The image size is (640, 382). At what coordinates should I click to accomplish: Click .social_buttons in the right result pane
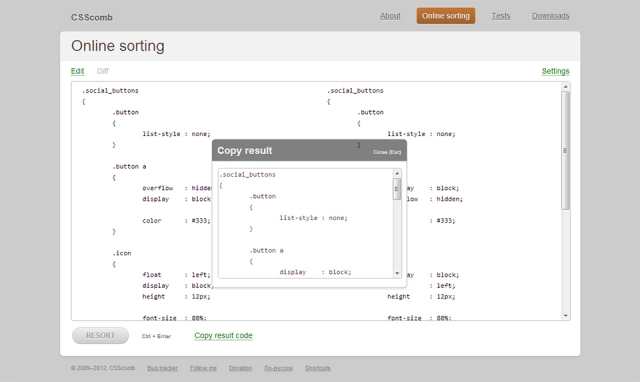[x=355, y=91]
